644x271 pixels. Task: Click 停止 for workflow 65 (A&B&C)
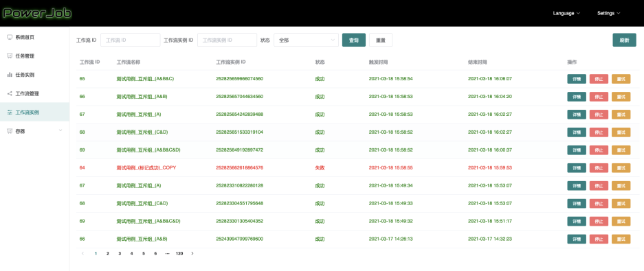[x=599, y=79]
